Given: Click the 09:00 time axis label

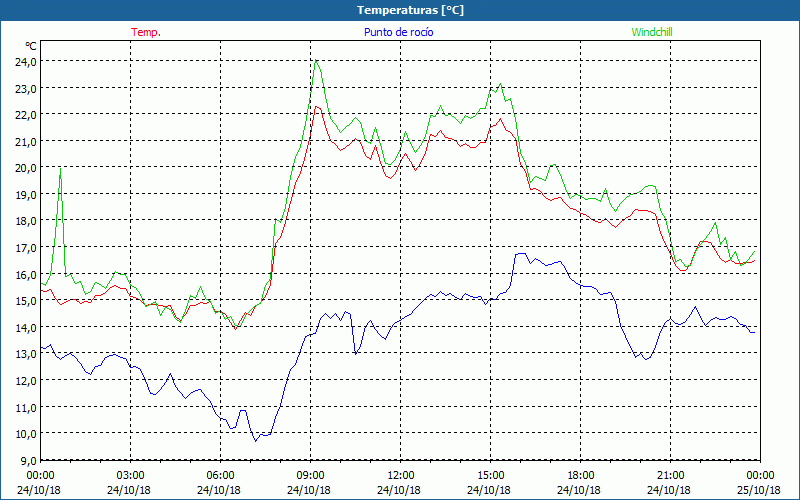Looking at the screenshot, I should (311, 476).
